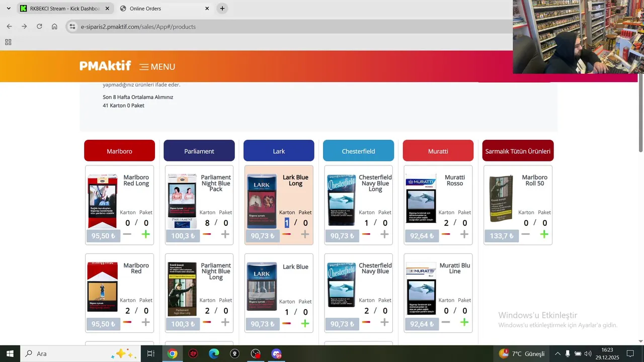644x362 pixels.
Task: Click green plus on Muratti Blu Line
Action: click(x=464, y=322)
